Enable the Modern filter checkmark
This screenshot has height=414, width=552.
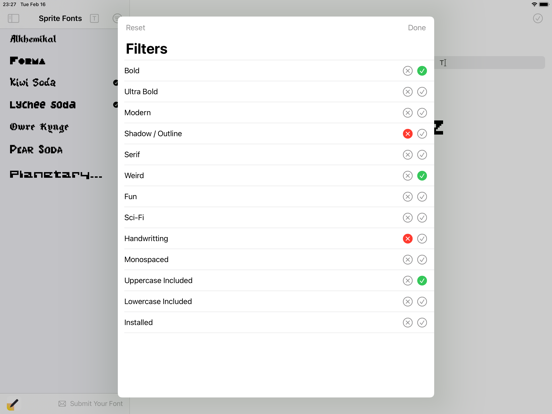[x=422, y=113]
